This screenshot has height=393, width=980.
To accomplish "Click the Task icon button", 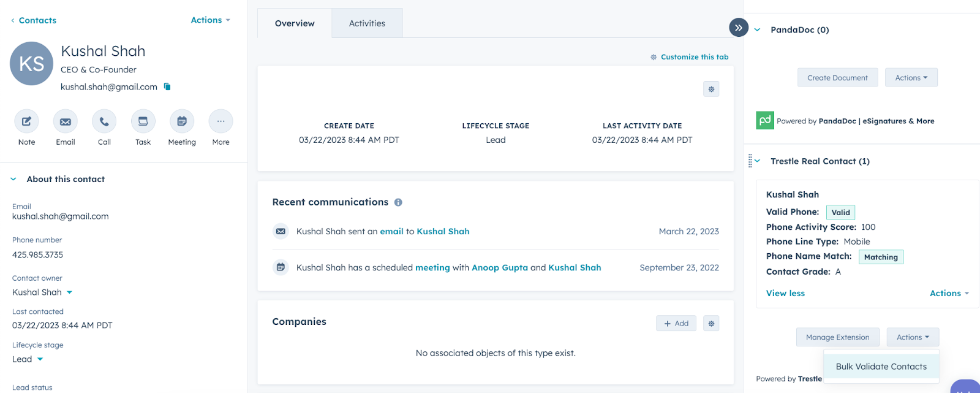I will tap(143, 121).
